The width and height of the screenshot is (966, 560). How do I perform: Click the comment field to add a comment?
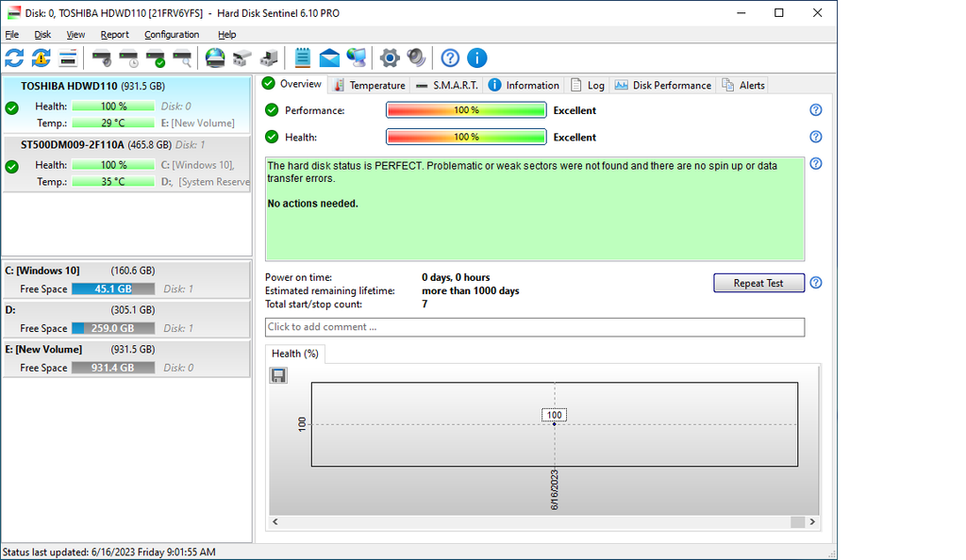[535, 327]
